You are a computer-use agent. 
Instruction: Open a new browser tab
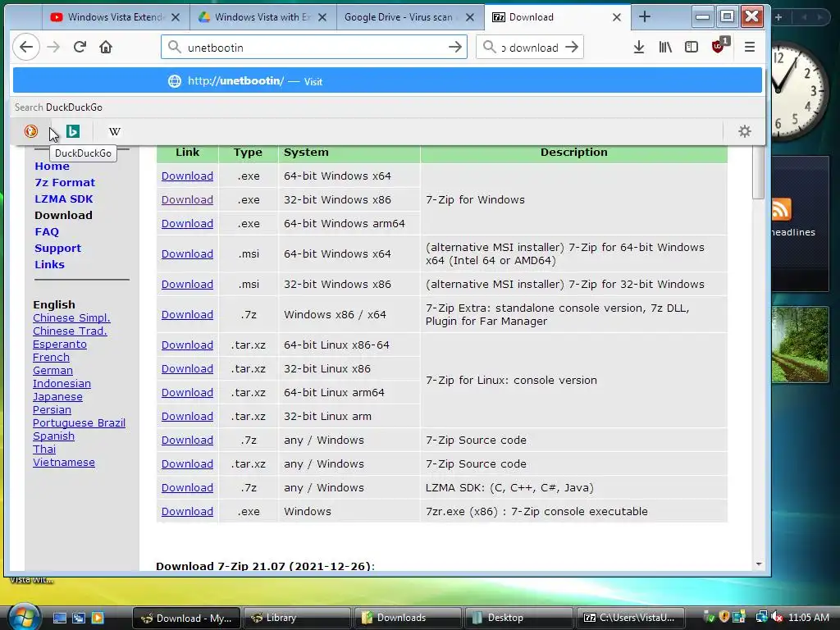645,17
